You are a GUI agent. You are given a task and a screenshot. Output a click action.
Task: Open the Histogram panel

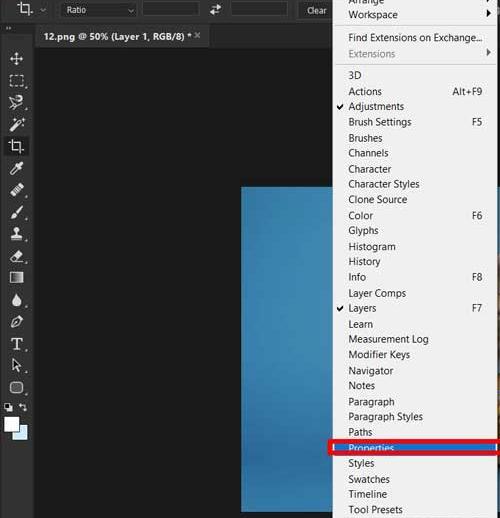click(x=415, y=247)
